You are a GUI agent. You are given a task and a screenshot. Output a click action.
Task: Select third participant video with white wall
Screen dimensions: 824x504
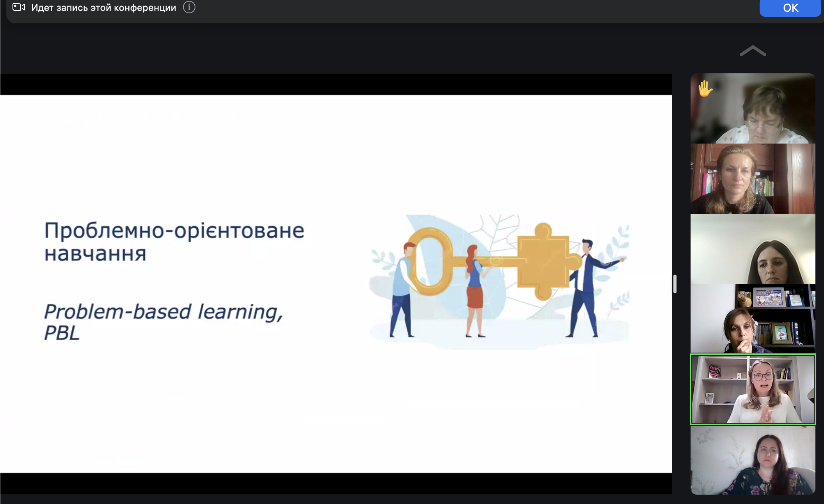tap(753, 249)
